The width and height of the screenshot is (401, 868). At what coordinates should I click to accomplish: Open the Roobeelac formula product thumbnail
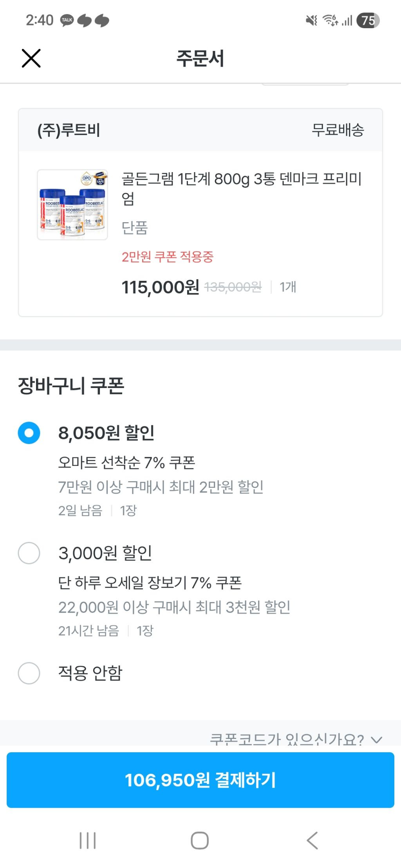click(x=72, y=205)
